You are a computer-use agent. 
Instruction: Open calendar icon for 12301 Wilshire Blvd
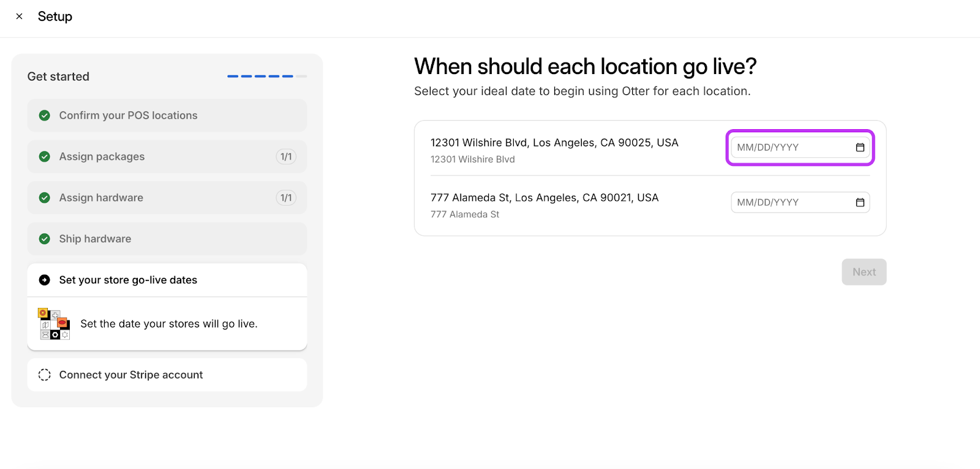[860, 148]
